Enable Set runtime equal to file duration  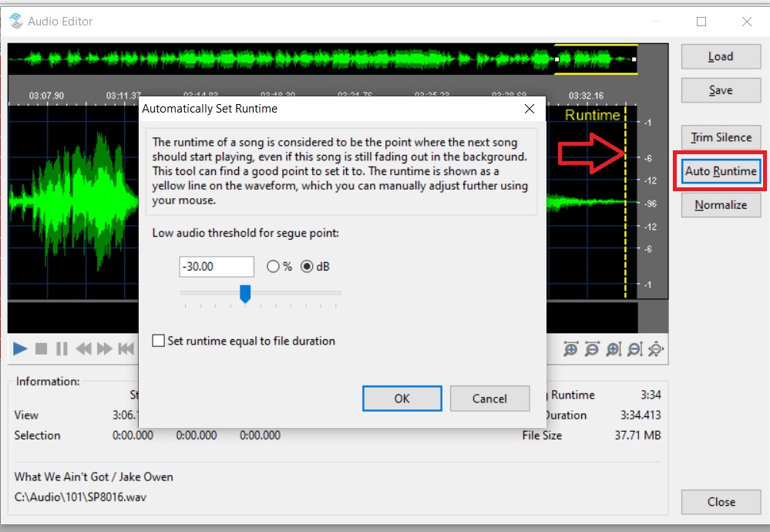coord(158,341)
